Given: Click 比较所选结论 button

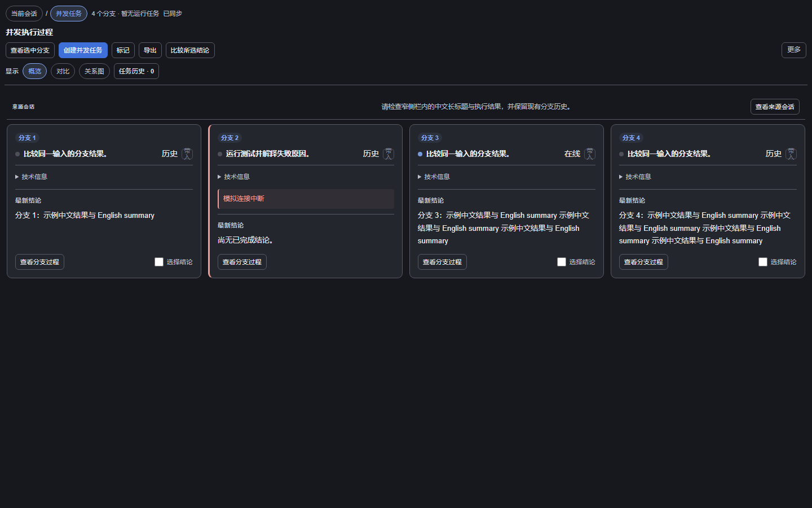Looking at the screenshot, I should (x=190, y=50).
